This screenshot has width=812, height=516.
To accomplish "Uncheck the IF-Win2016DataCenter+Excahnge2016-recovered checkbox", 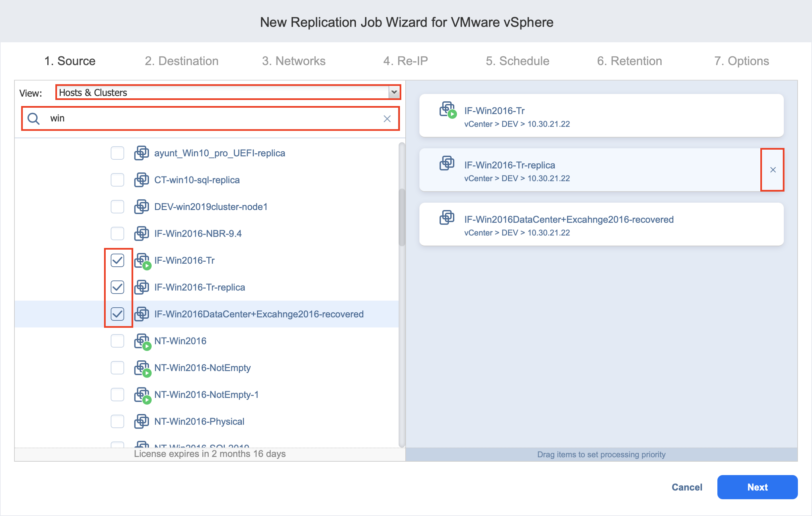I will click(117, 314).
